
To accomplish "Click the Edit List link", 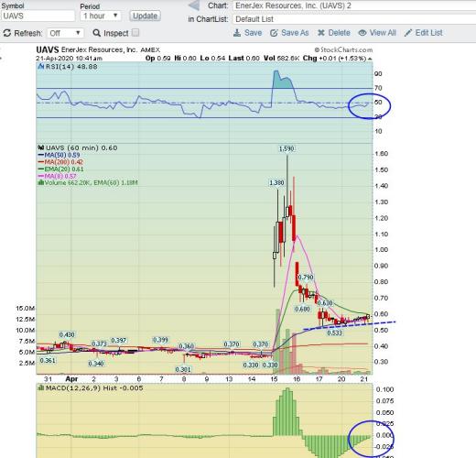I will pyautogui.click(x=428, y=33).
